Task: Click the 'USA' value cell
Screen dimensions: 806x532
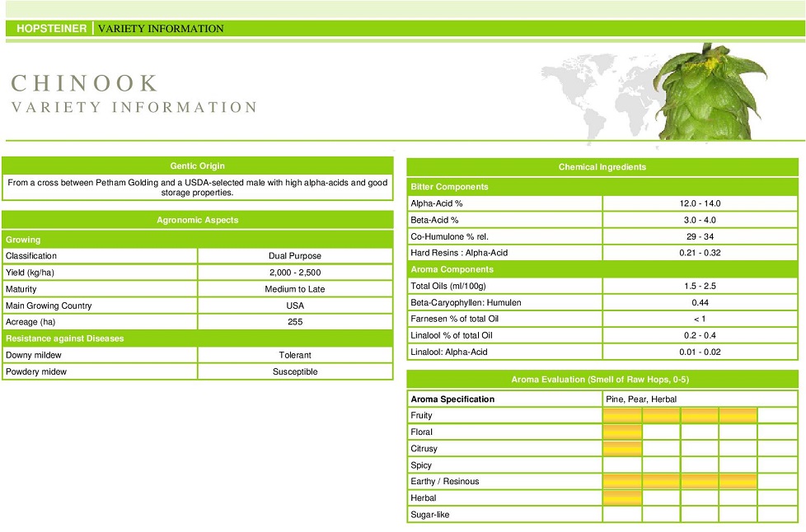Action: (295, 306)
